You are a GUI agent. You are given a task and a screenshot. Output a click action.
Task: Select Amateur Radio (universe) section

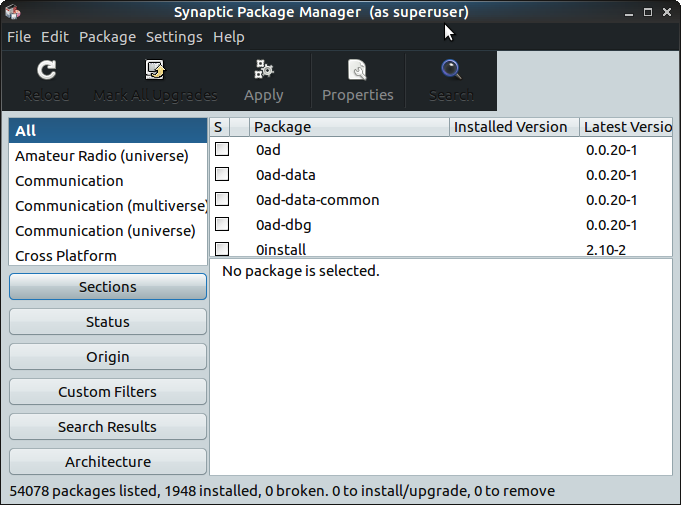108,156
